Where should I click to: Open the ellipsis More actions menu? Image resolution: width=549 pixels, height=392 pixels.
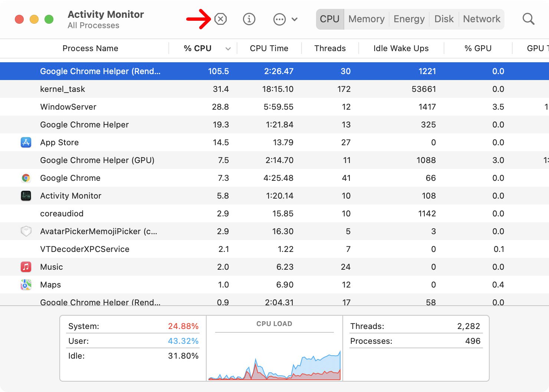click(279, 19)
